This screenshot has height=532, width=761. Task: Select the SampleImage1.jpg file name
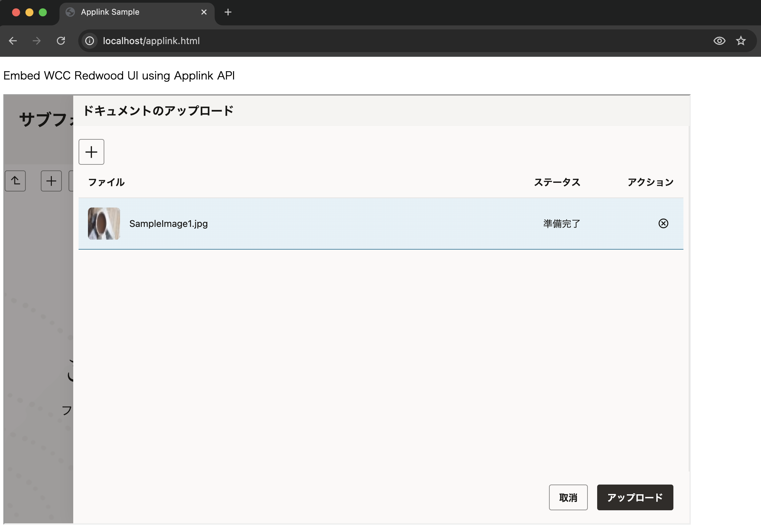click(x=169, y=224)
